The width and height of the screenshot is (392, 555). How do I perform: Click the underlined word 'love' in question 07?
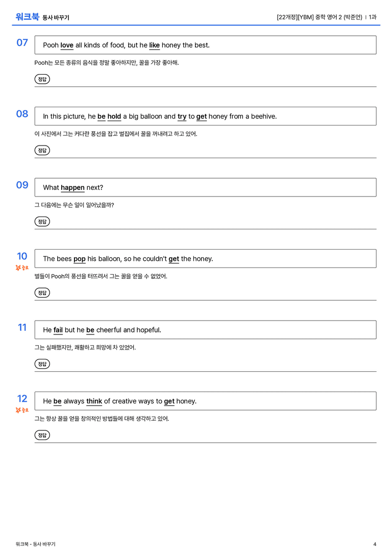(x=67, y=45)
